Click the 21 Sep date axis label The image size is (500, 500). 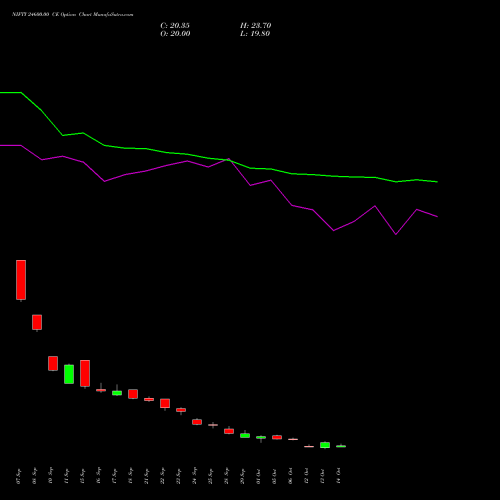coord(147,476)
